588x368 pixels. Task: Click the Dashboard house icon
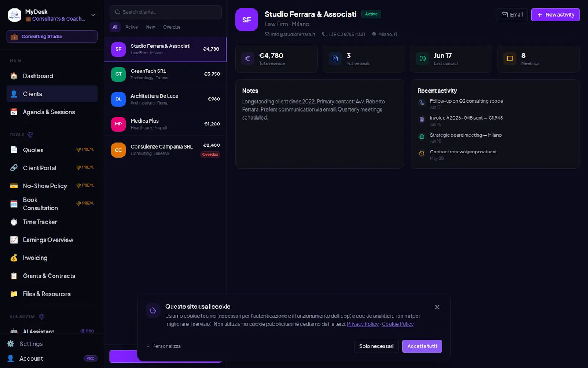coord(14,76)
